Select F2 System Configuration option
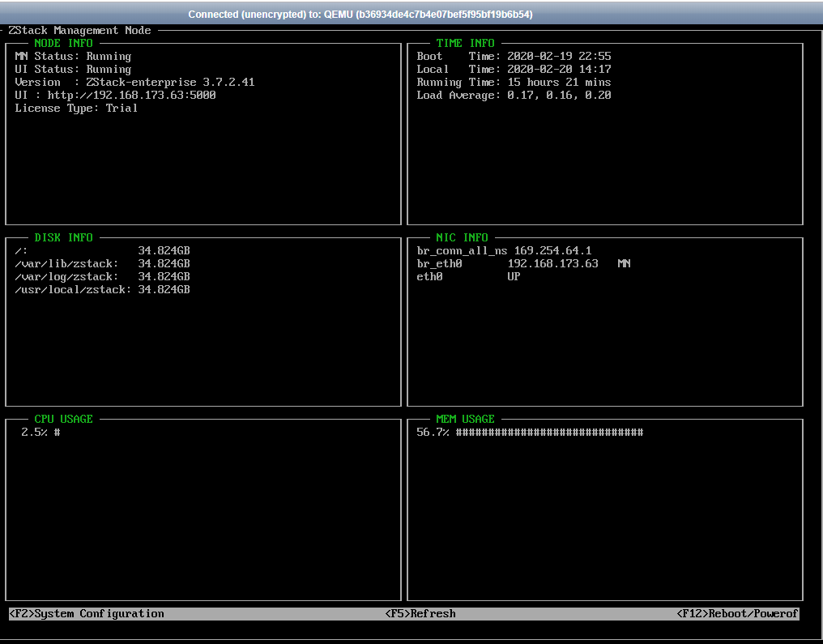This screenshot has height=644, width=823. pos(87,613)
